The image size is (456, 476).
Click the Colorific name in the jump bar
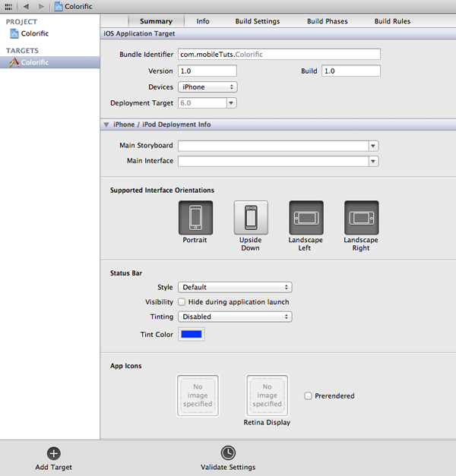[78, 6]
